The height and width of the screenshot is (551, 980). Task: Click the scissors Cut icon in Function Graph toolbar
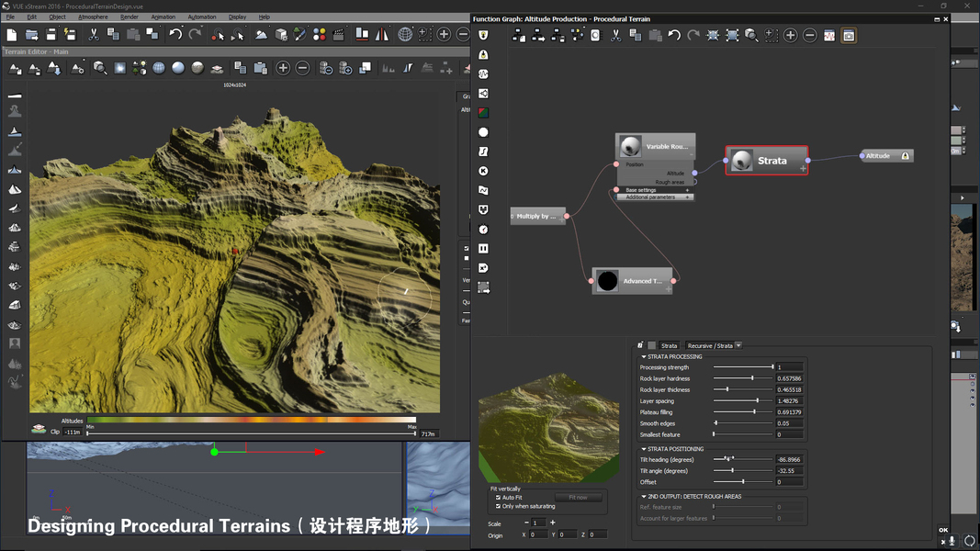616,36
